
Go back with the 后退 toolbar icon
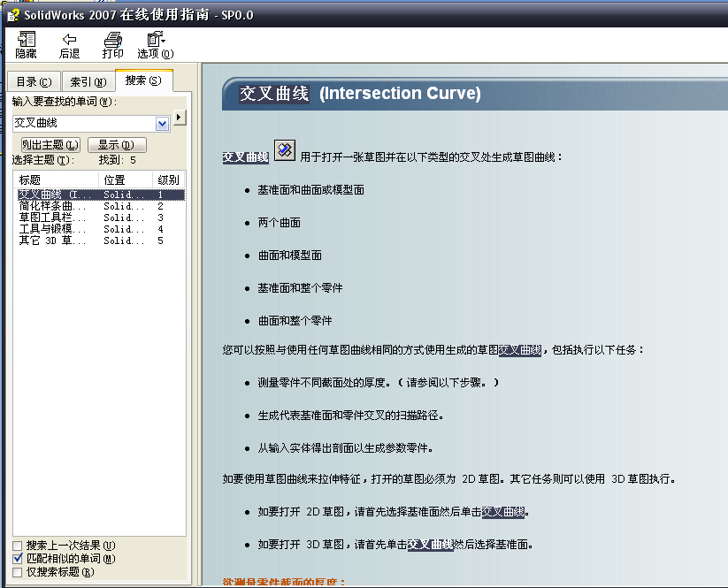point(69,44)
